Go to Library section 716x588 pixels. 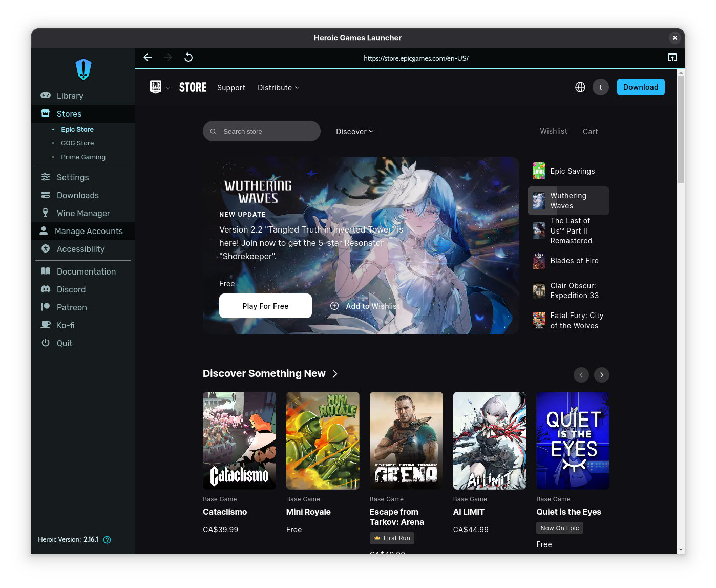(x=70, y=96)
